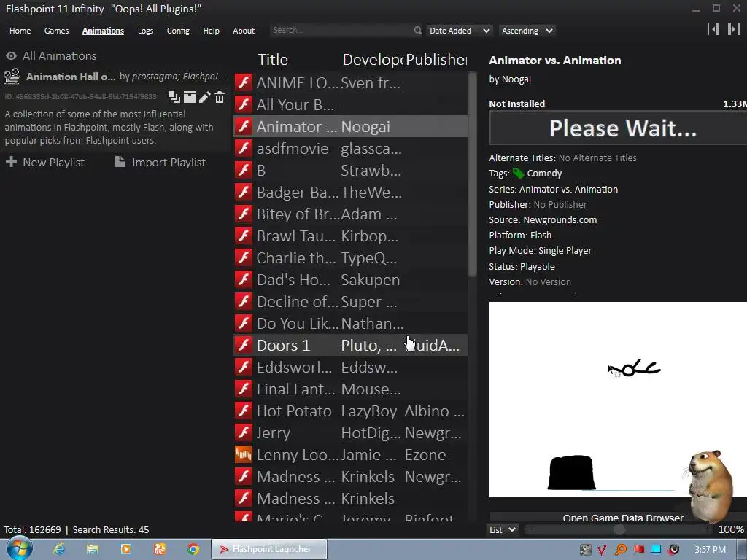Click the Flash icon next to Jerry
The height and width of the screenshot is (560, 747).
click(244, 432)
